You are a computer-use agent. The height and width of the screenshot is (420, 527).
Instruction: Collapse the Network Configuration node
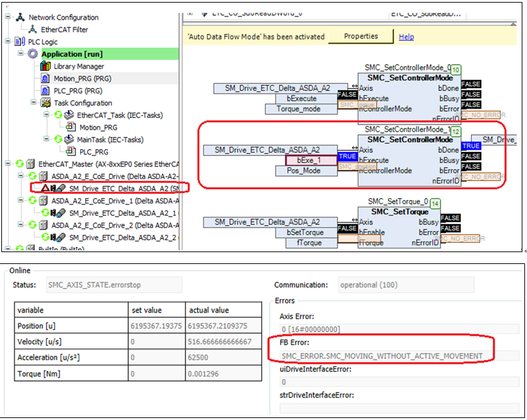[7, 17]
